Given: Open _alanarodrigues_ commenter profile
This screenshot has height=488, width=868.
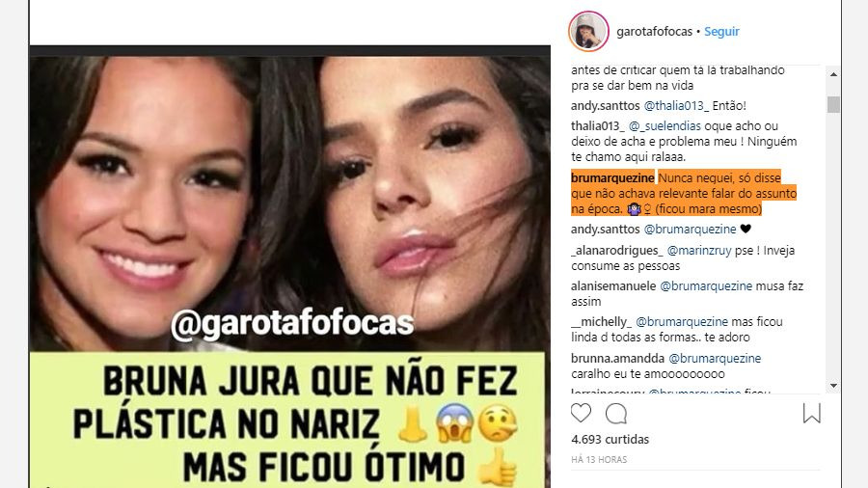Looking at the screenshot, I should (x=616, y=251).
